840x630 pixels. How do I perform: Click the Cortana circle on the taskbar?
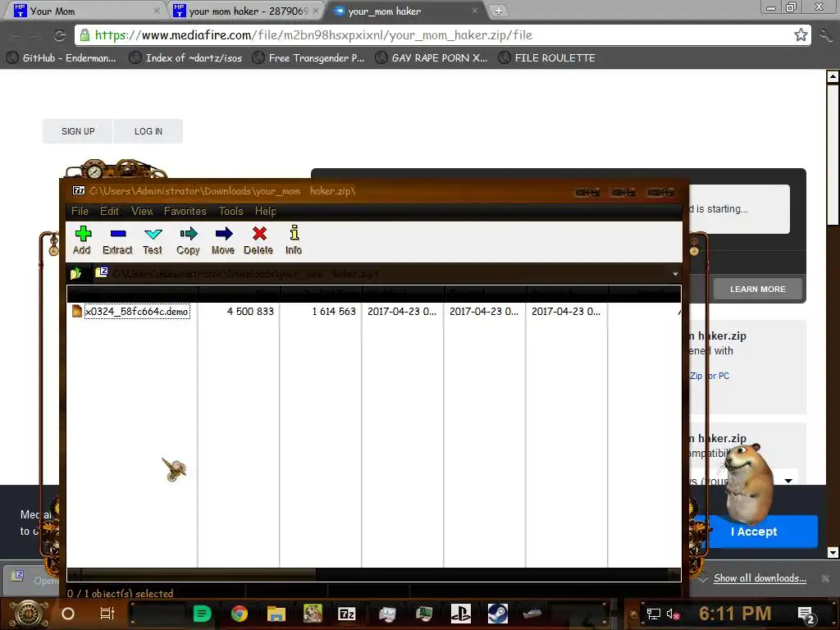point(68,614)
